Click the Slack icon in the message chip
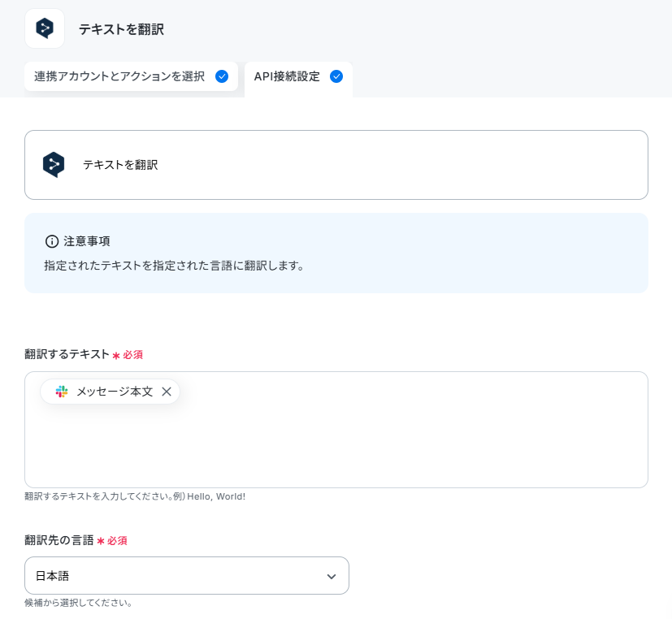 [62, 391]
